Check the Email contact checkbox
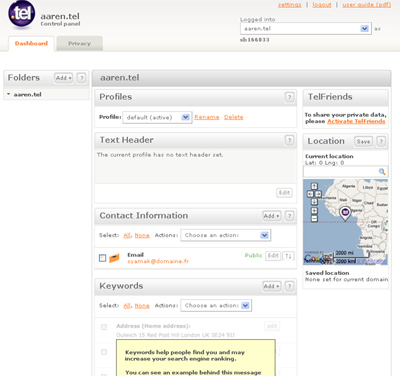This screenshot has width=400, height=376. [103, 258]
